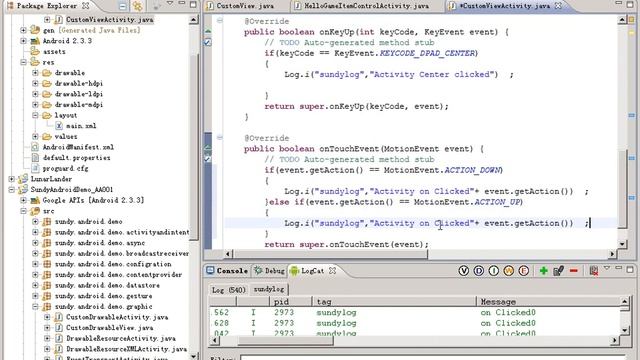Expand the gen folder
The image size is (640, 360).
pyautogui.click(x=23, y=30)
